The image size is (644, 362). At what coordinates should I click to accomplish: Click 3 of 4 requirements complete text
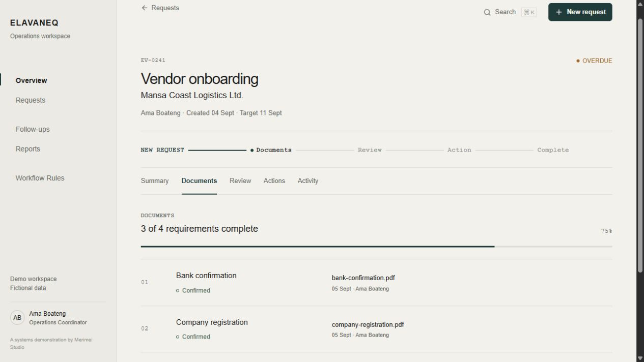point(200,229)
